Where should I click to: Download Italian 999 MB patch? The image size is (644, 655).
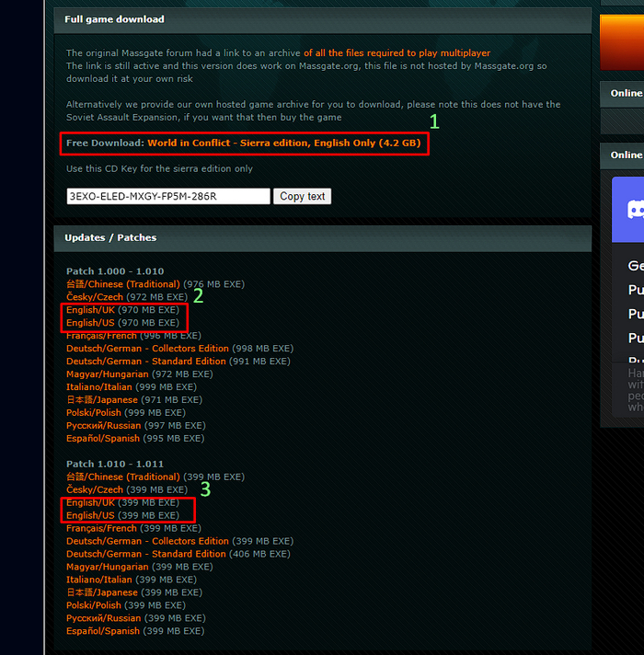click(99, 387)
